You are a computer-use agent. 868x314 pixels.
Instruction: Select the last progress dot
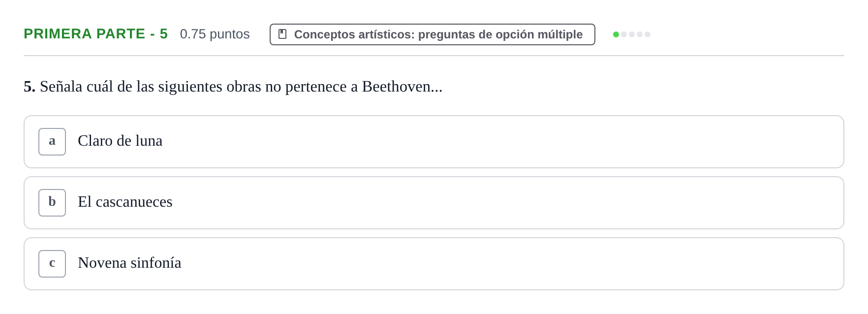(x=648, y=34)
